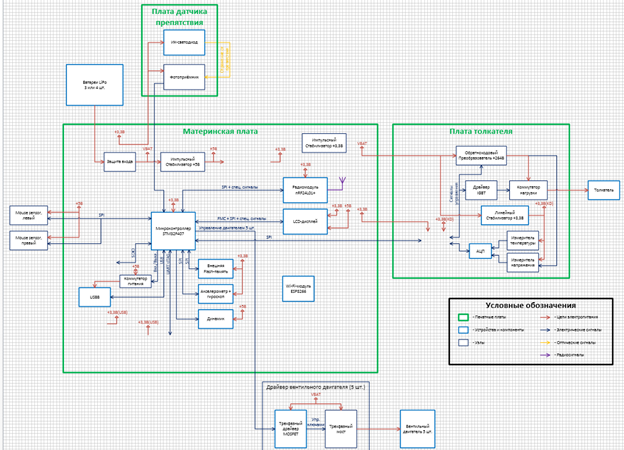Screen dimensions: 624x450
Task: Select the left Mouse sensor block
Action: 29,215
